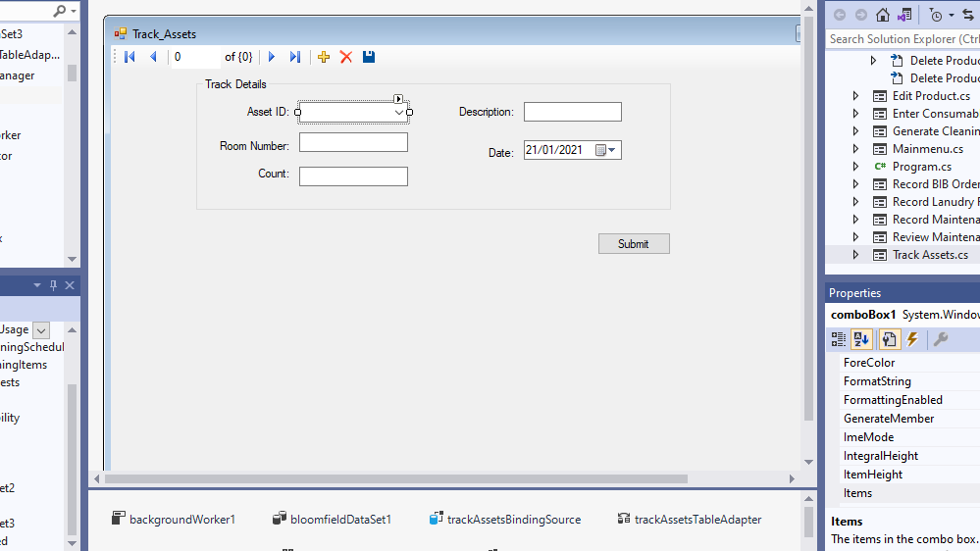Image resolution: width=980 pixels, height=551 pixels.
Task: Select the Track Details group box label
Action: point(235,84)
